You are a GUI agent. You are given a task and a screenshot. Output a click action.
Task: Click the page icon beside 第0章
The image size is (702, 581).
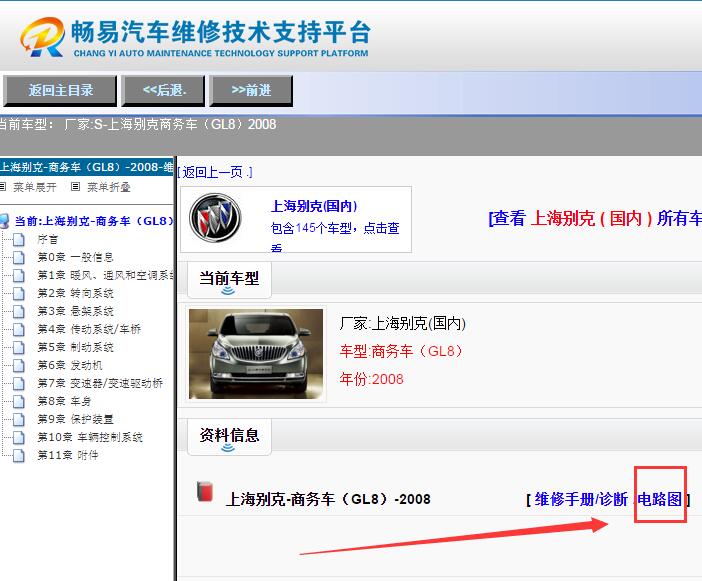[x=19, y=258]
